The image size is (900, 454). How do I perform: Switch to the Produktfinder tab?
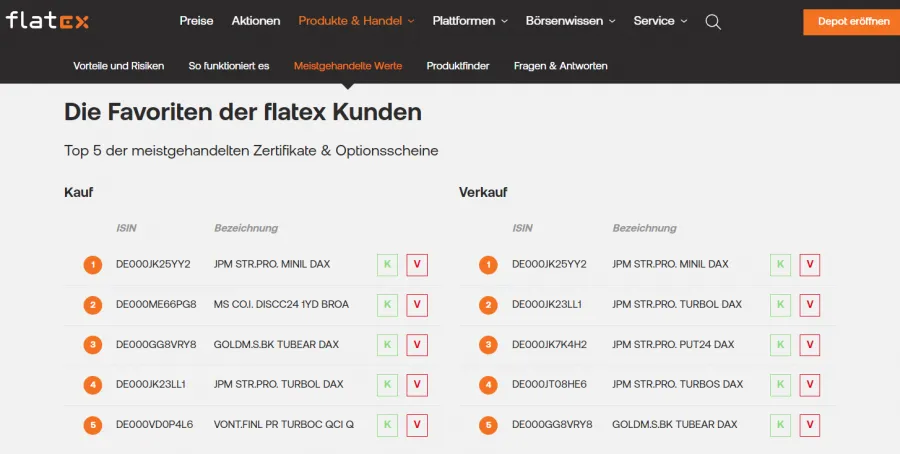tap(458, 66)
